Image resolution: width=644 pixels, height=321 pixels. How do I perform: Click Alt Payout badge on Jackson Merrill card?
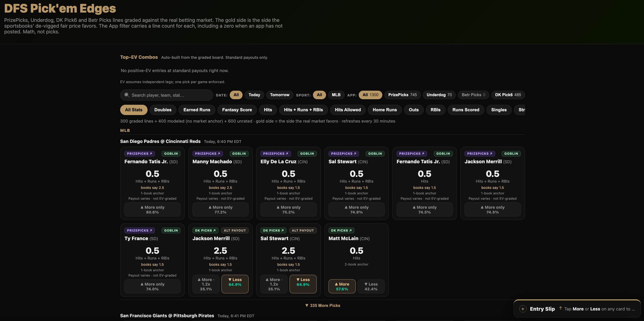[x=235, y=230]
